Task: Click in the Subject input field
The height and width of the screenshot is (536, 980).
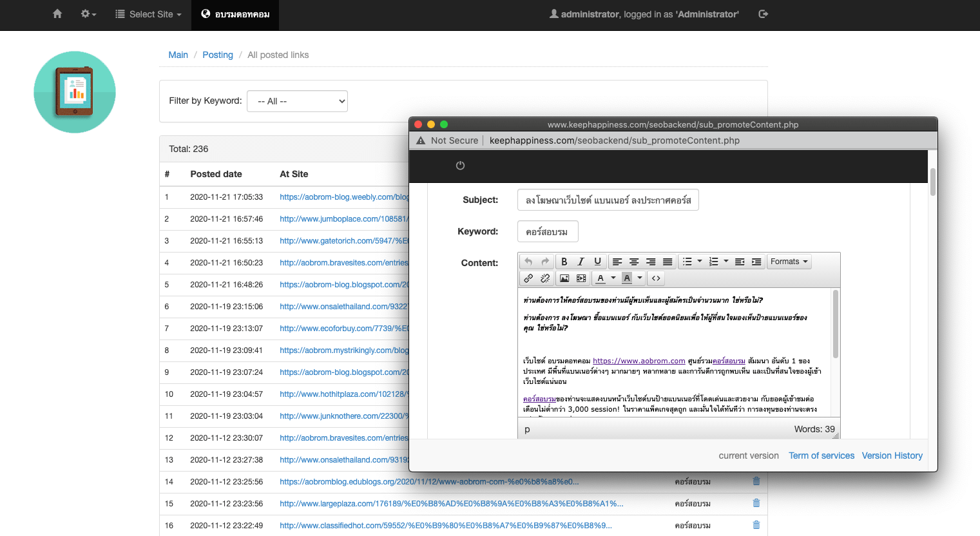Action: (x=608, y=200)
